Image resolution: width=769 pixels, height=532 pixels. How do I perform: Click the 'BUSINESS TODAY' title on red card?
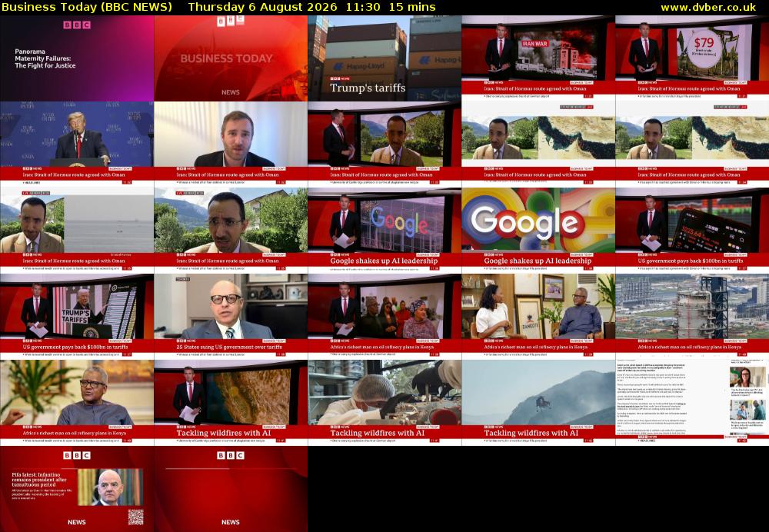pyautogui.click(x=227, y=58)
